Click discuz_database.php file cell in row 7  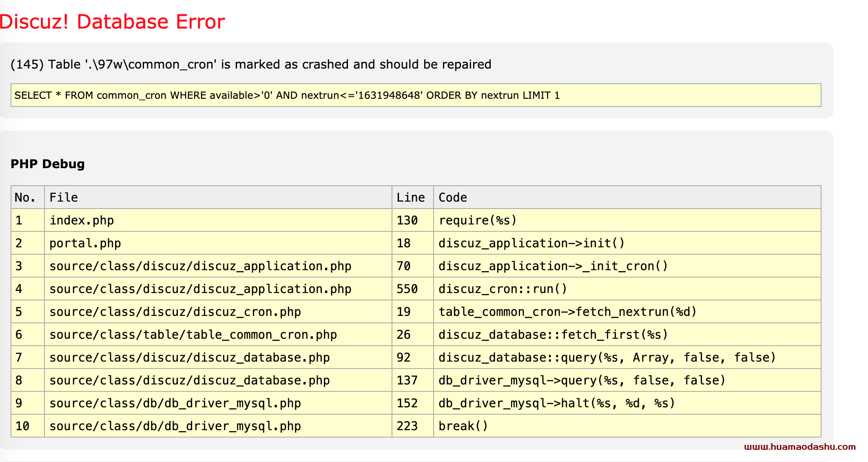218,358
